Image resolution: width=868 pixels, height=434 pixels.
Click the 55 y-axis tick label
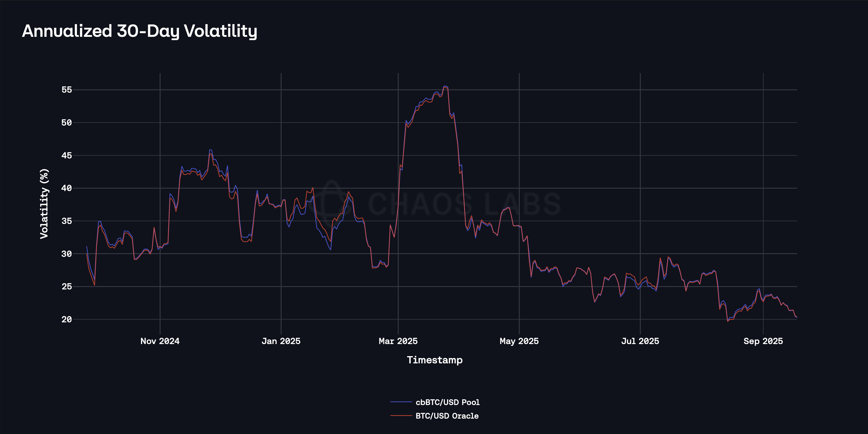click(67, 90)
